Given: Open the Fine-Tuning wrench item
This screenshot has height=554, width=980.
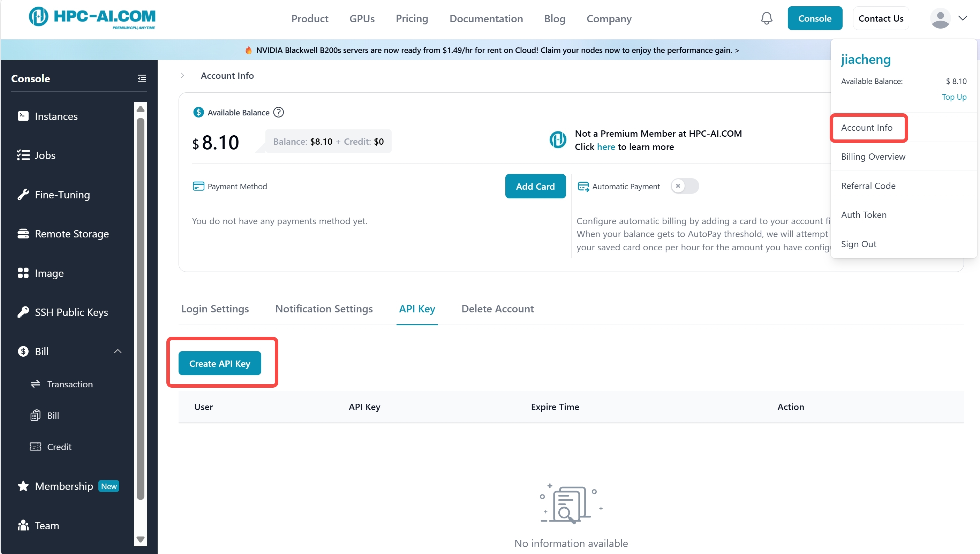Looking at the screenshot, I should coord(62,195).
